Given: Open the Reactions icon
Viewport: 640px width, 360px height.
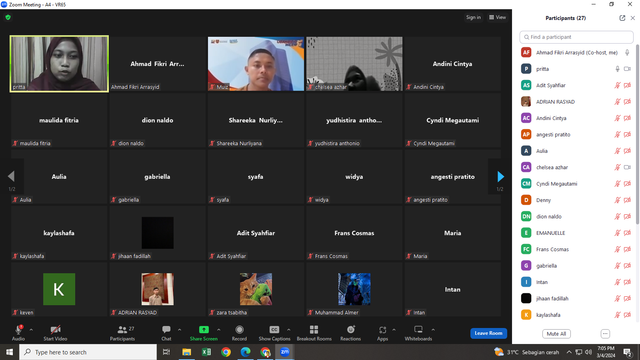Looking at the screenshot, I should coord(351,329).
